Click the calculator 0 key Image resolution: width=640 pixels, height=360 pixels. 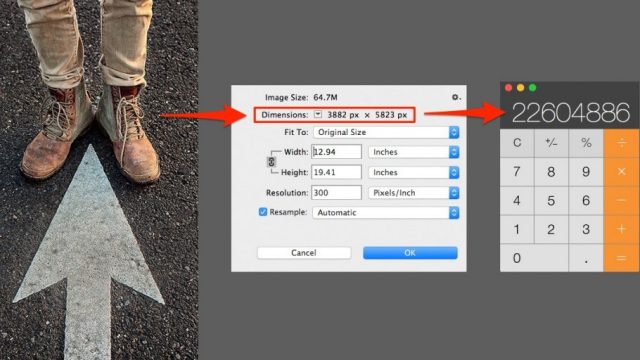click(x=534, y=258)
